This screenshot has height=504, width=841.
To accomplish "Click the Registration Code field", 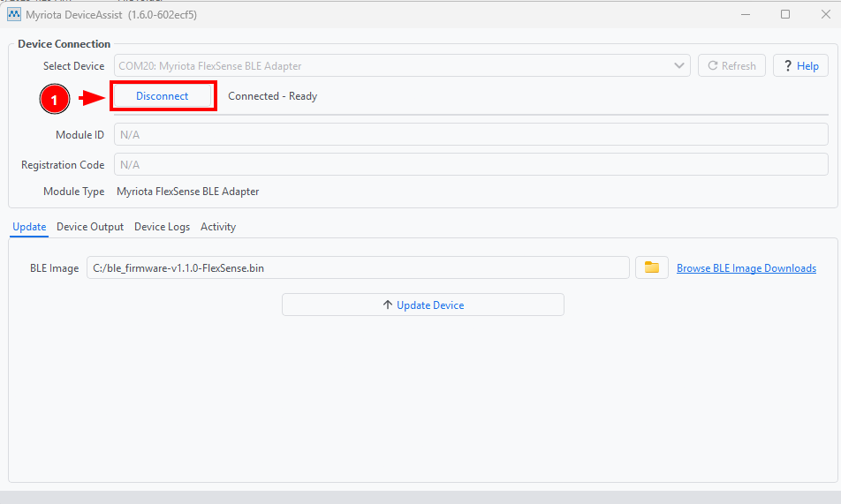I will tap(471, 164).
